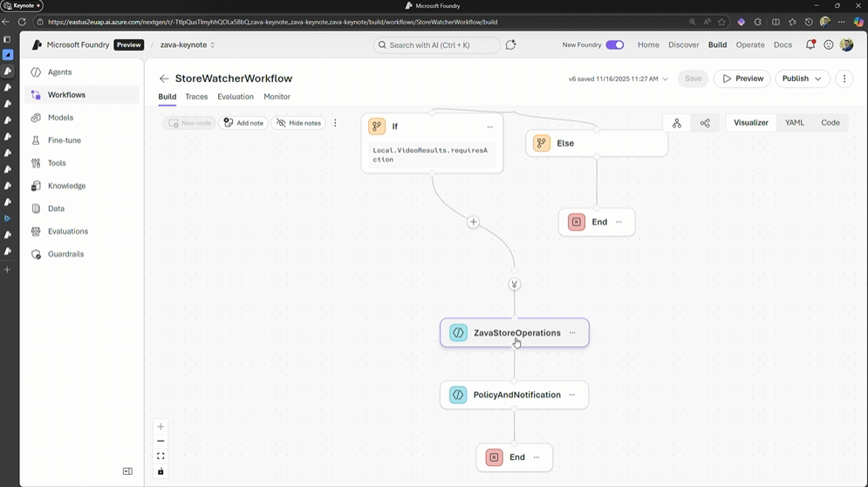The width and height of the screenshot is (868, 487).
Task: Click the fit view canvas icon
Action: pyautogui.click(x=161, y=456)
